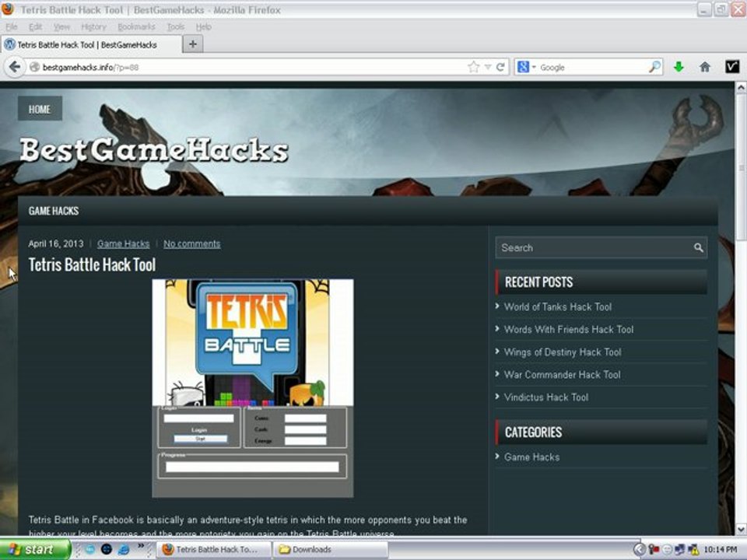The width and height of the screenshot is (747, 560).
Task: Expand hidden system tray icons arrow
Action: click(640, 550)
